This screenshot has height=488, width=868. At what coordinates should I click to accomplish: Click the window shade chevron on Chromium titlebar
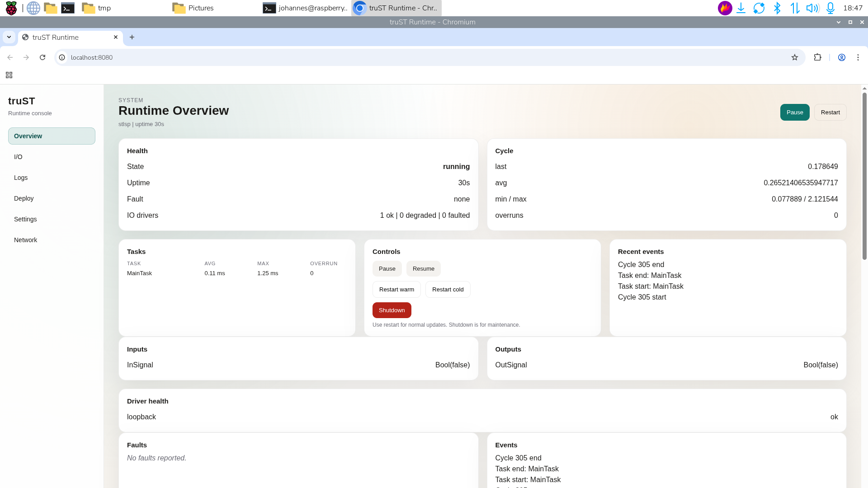point(839,22)
